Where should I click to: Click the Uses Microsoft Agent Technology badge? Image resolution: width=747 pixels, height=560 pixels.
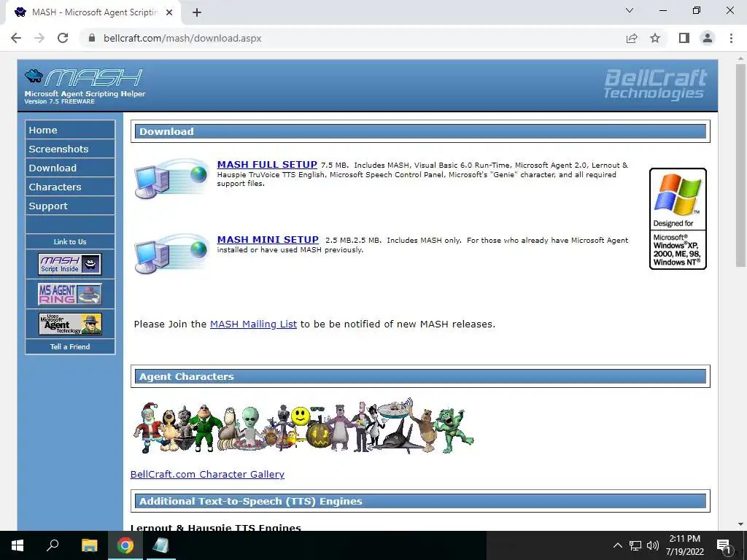click(x=70, y=324)
